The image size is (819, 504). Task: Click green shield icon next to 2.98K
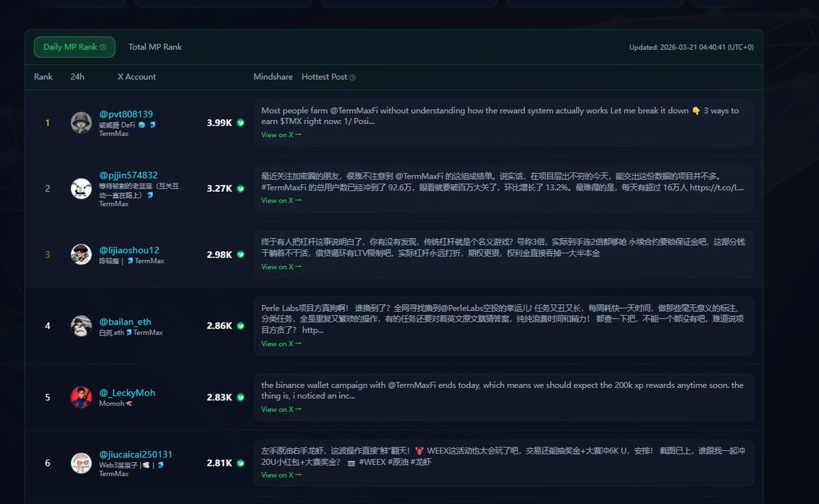click(240, 254)
